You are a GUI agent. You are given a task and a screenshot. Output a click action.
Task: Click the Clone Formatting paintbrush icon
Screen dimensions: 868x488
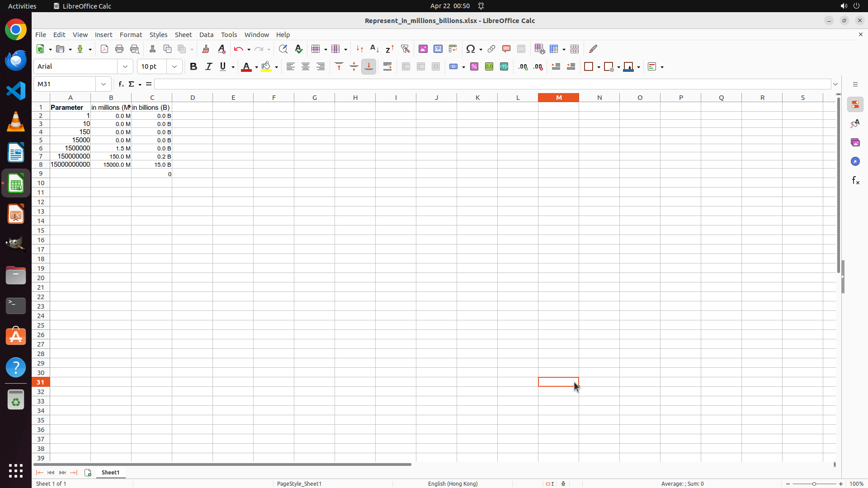pos(206,49)
